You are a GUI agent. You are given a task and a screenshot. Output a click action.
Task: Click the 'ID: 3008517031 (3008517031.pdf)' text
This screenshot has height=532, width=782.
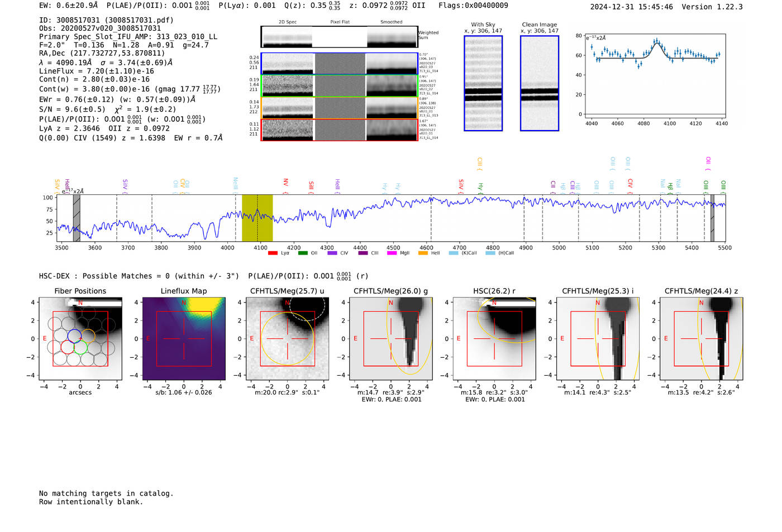click(x=106, y=20)
